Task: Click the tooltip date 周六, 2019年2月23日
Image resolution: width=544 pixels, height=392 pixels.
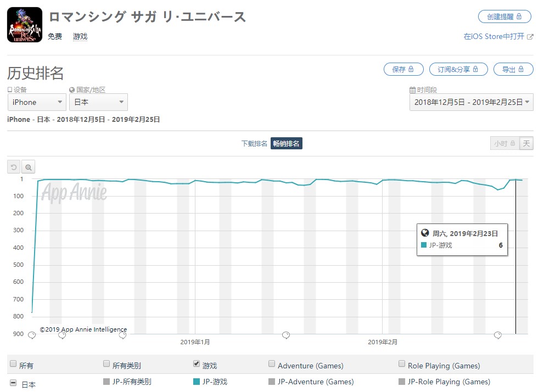Action: (466, 233)
